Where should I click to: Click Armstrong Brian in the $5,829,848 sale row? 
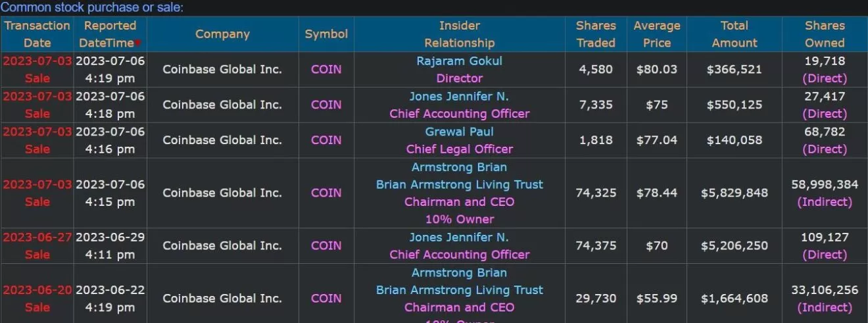[x=459, y=167]
